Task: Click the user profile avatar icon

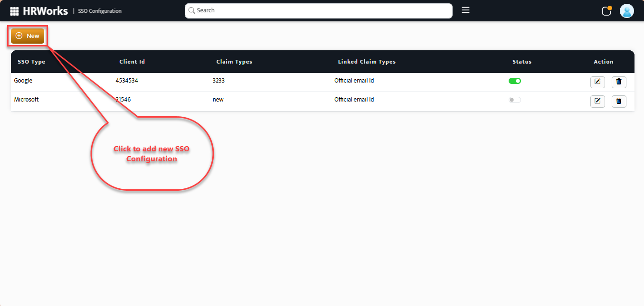Action: point(627,10)
